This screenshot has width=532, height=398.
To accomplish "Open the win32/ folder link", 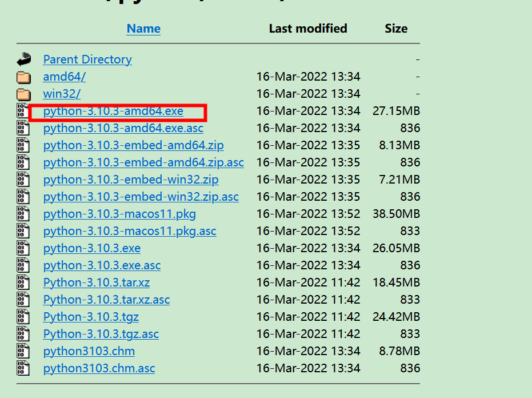I will pos(62,94).
